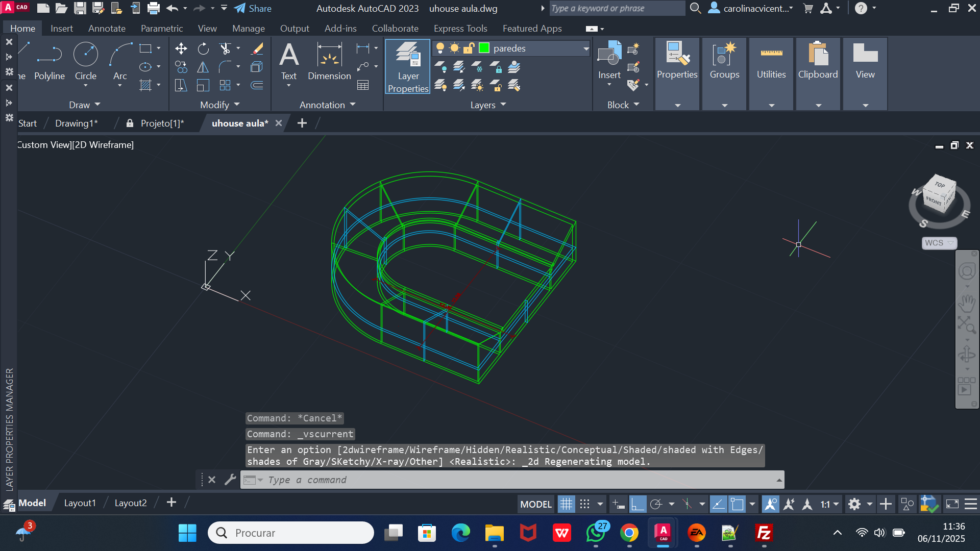
Task: Open the Annotate ribbon tab
Action: point(107,29)
